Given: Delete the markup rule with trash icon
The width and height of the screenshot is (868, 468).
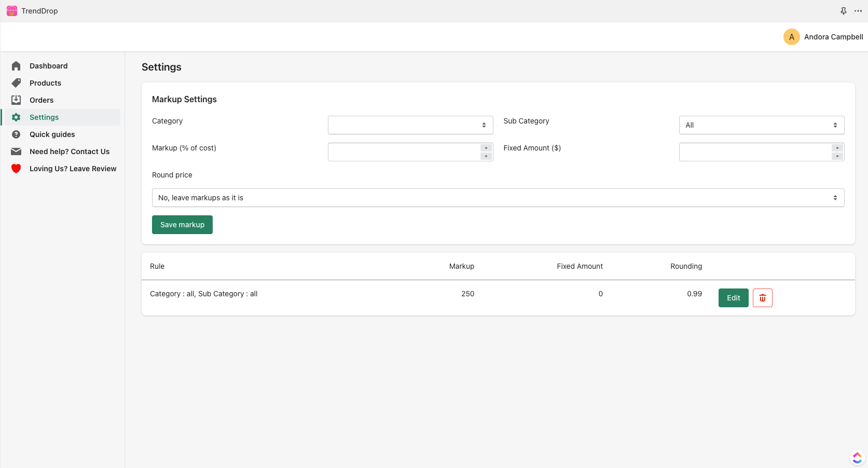Looking at the screenshot, I should click(762, 298).
